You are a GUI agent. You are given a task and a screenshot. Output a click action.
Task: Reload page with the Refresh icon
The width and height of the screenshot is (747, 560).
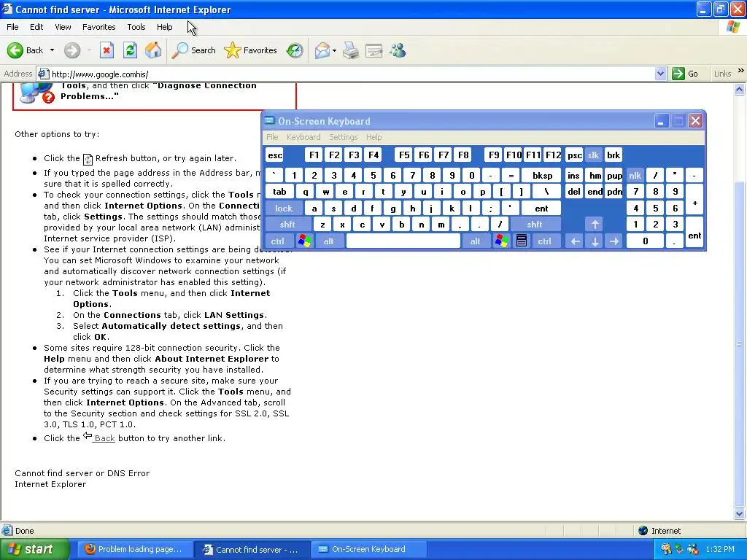130,50
